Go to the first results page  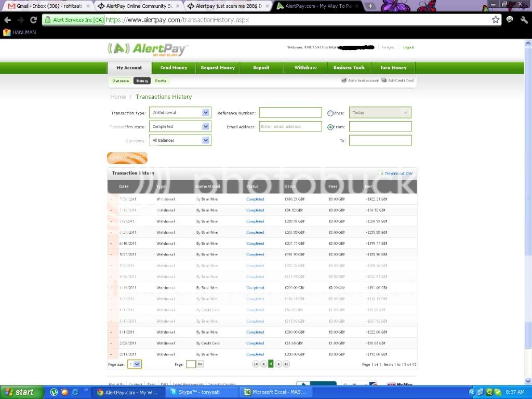[256, 364]
